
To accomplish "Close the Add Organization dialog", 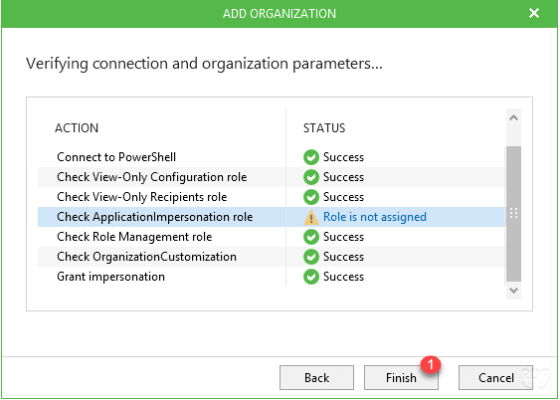I will [534, 13].
